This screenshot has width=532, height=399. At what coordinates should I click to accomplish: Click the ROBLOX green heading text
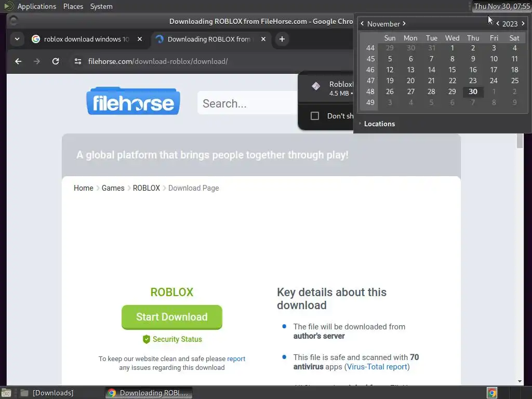click(172, 292)
